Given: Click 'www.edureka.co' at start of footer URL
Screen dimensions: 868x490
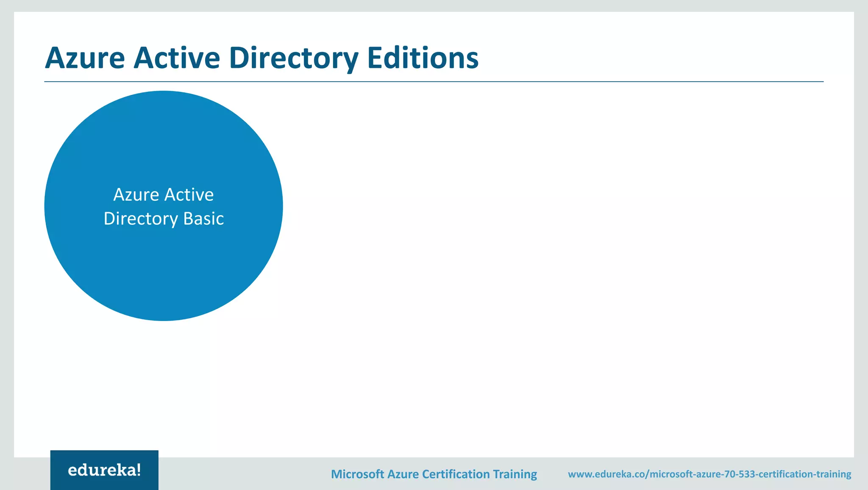Looking at the screenshot, I should click(x=606, y=474).
